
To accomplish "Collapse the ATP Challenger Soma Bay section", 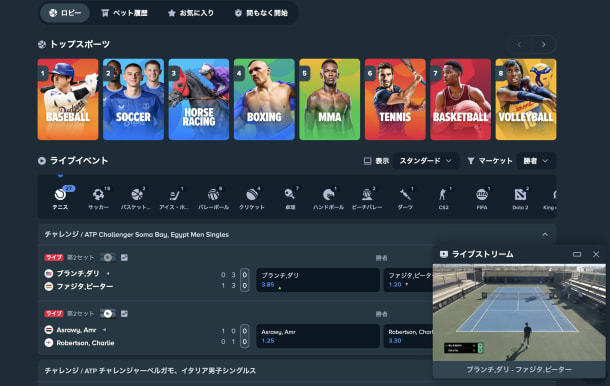I will point(545,235).
